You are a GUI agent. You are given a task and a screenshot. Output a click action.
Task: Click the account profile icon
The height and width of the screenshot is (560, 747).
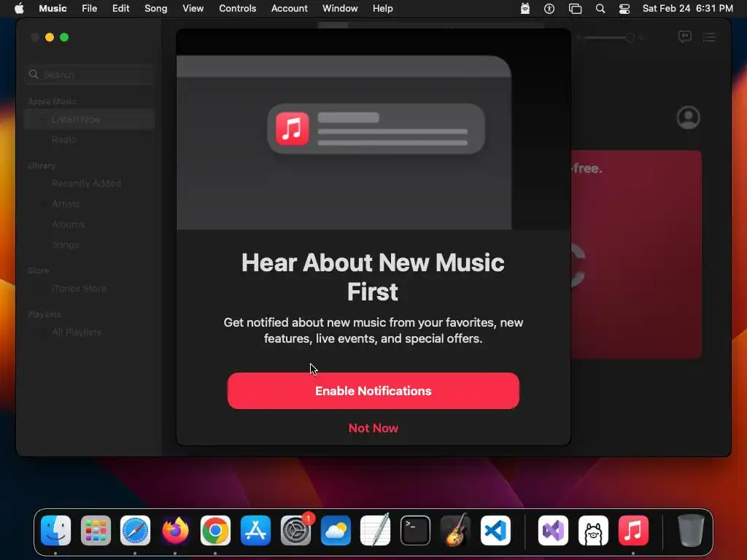[x=688, y=117]
